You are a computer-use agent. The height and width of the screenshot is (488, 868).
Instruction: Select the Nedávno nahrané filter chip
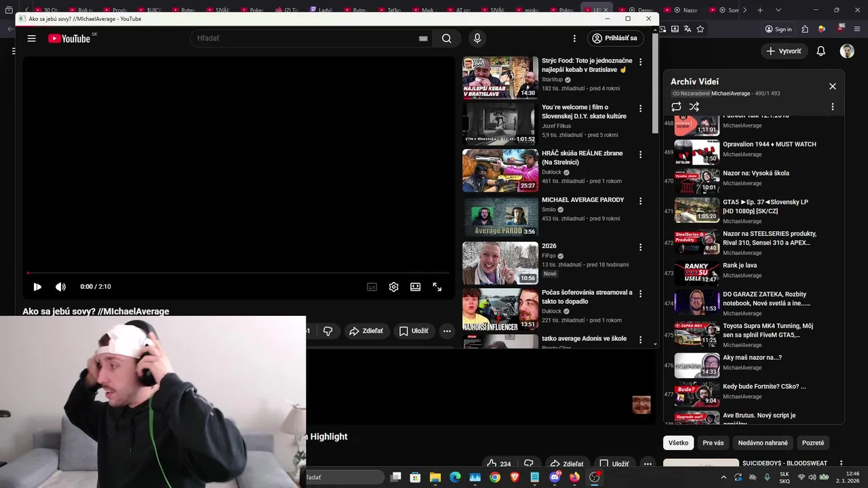click(763, 443)
